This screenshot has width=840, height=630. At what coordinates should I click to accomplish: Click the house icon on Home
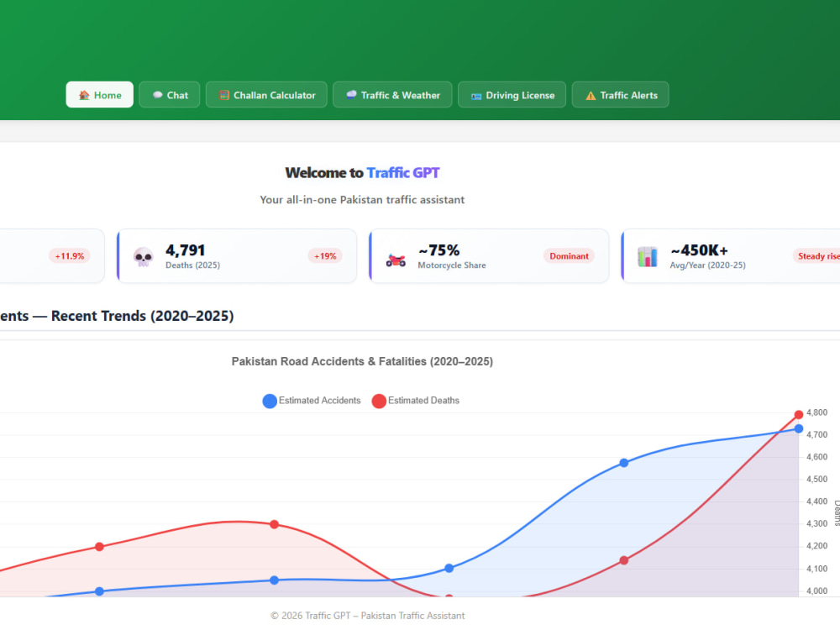[84, 96]
